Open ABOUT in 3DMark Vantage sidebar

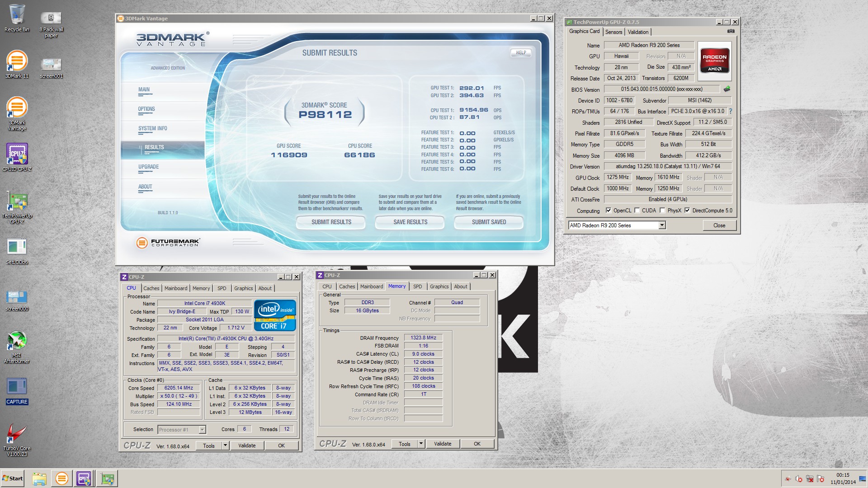point(162,188)
